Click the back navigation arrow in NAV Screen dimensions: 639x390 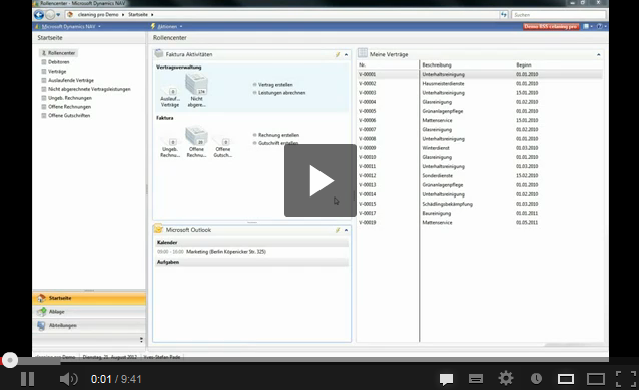[x=39, y=15]
